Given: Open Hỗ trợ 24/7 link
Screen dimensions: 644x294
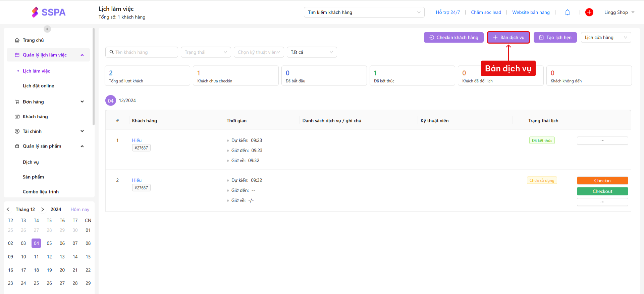Looking at the screenshot, I should coord(448,12).
